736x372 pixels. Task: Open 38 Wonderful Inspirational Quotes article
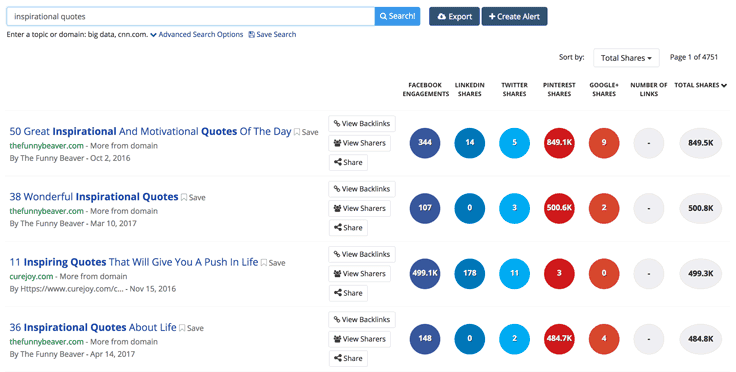[x=94, y=197]
